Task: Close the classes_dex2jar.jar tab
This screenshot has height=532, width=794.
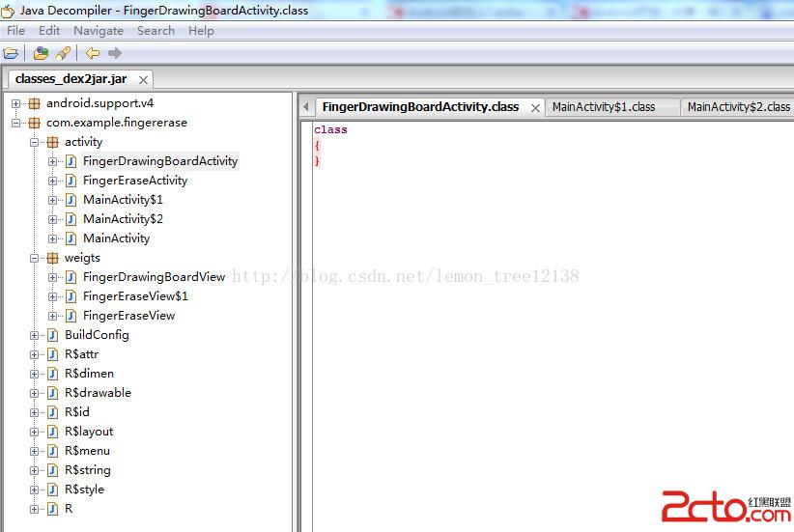Action: pos(143,80)
